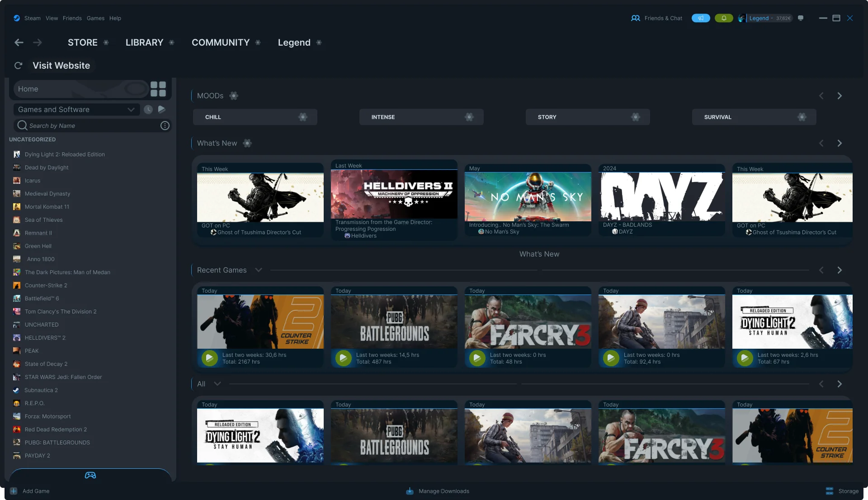Viewport: 868px width, 500px height.
Task: Open the Help menu
Action: (x=115, y=18)
